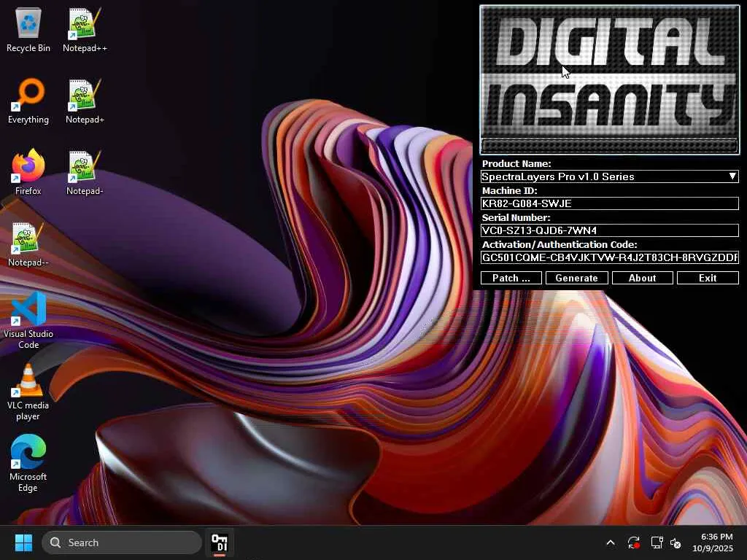Select the Firefox desktop shortcut

[28, 172]
